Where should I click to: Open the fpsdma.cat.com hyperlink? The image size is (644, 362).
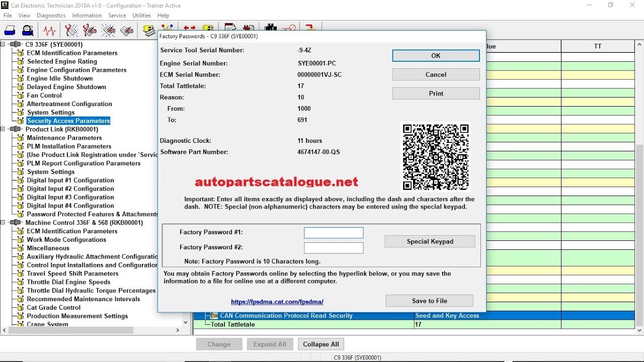277,302
